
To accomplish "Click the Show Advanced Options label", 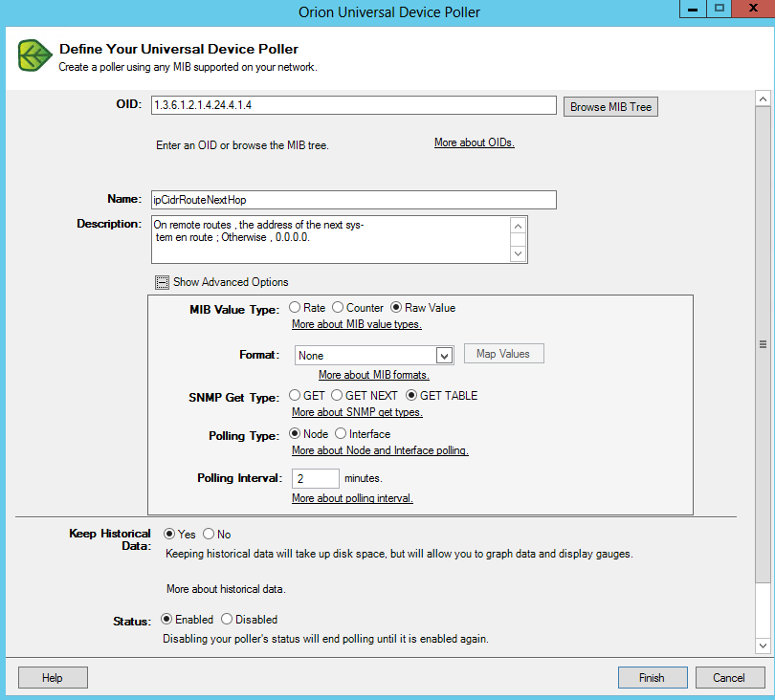I will click(x=231, y=282).
